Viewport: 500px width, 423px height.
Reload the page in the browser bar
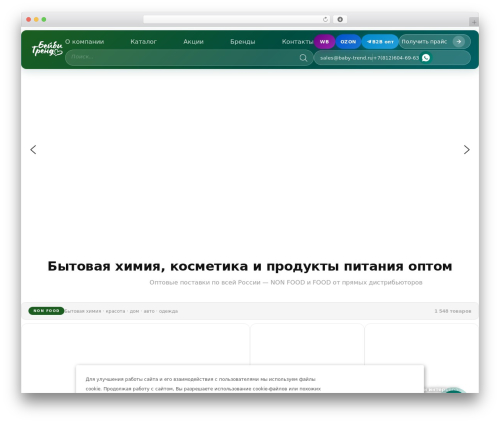(x=325, y=19)
